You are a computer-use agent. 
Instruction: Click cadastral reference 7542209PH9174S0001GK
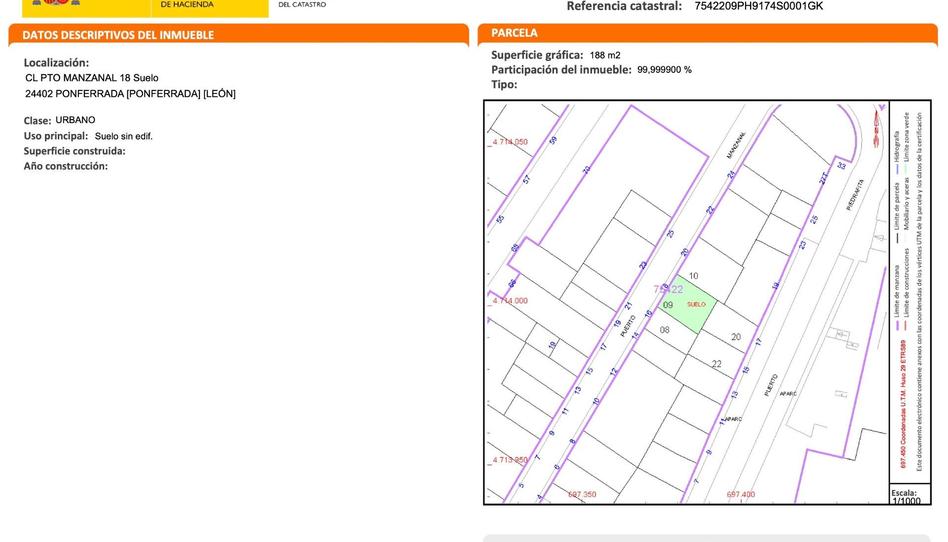tap(758, 6)
